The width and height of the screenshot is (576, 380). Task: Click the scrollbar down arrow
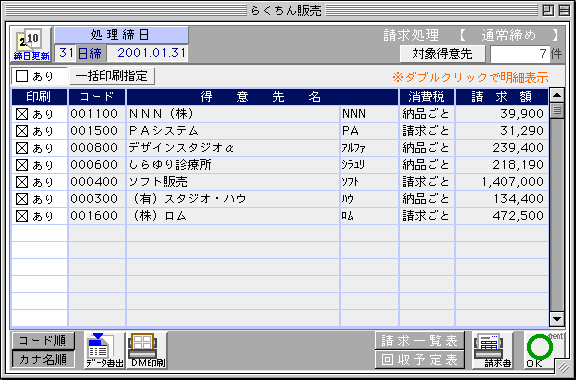click(x=557, y=319)
